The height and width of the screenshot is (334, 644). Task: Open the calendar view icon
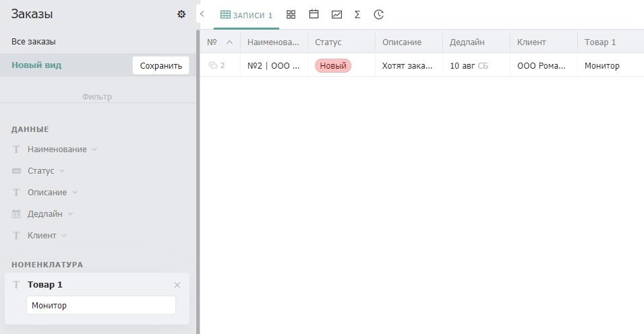(314, 14)
